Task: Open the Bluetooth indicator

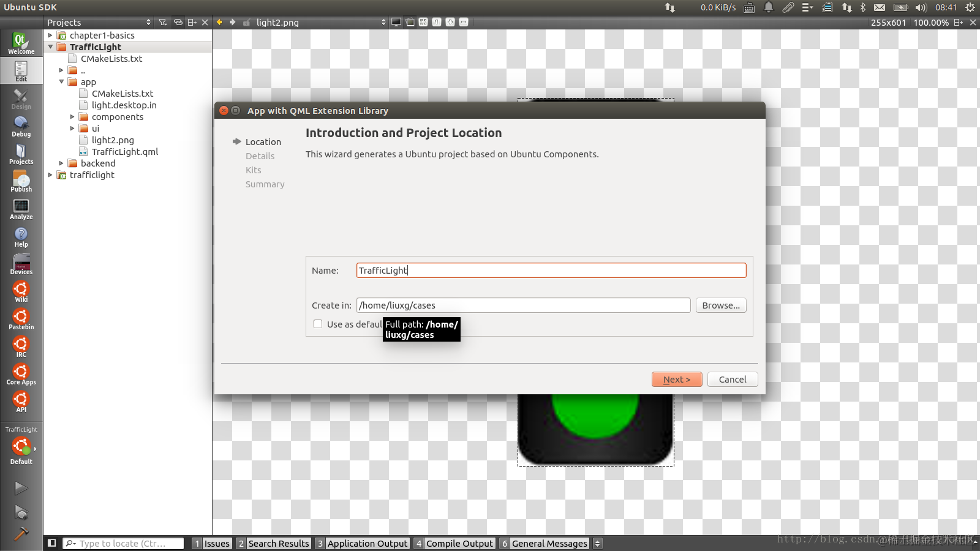Action: click(x=863, y=7)
